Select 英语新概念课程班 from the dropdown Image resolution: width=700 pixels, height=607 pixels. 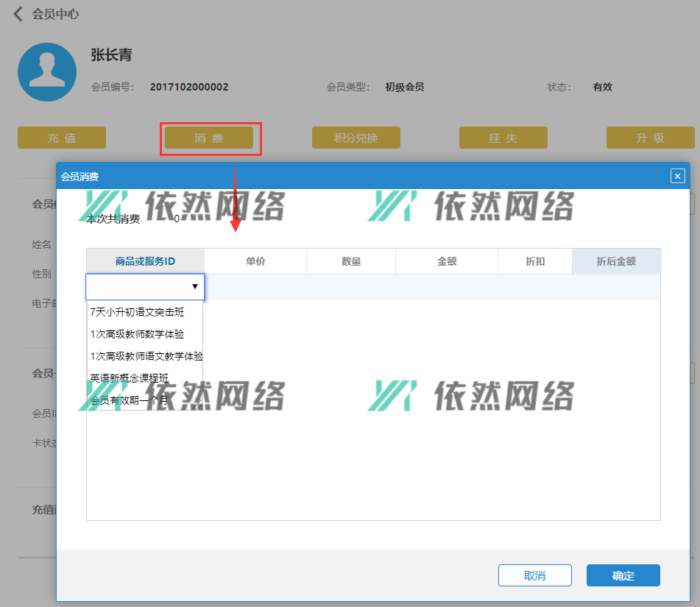tap(130, 378)
